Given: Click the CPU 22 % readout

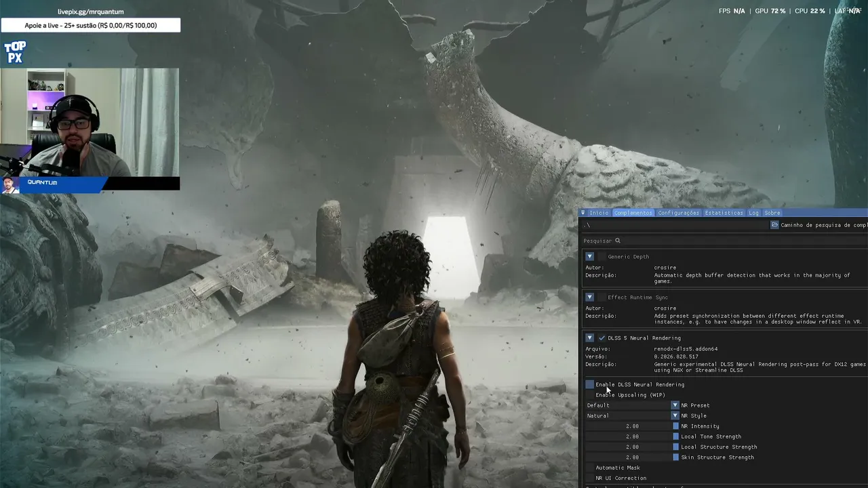Looking at the screenshot, I should (x=810, y=11).
